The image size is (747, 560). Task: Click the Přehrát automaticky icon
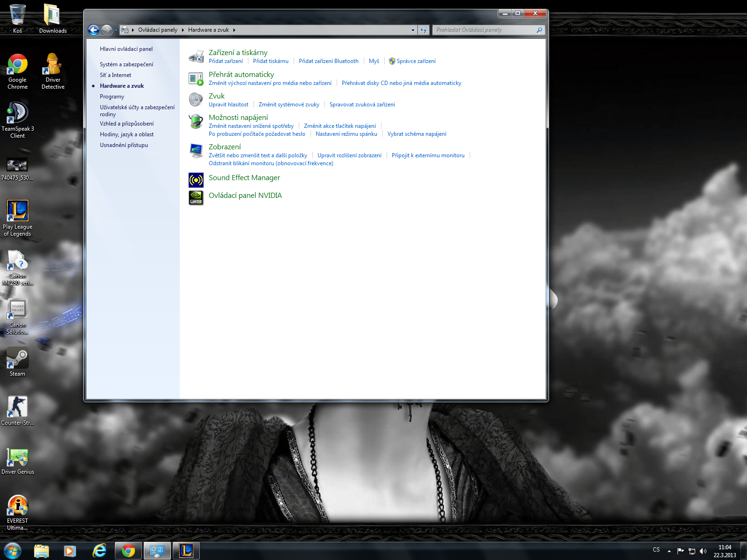pos(196,78)
